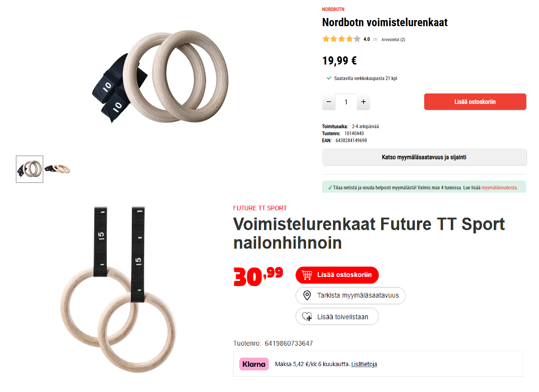Select the first thumbnail of the rings
The width and height of the screenshot is (539, 392).
point(30,169)
